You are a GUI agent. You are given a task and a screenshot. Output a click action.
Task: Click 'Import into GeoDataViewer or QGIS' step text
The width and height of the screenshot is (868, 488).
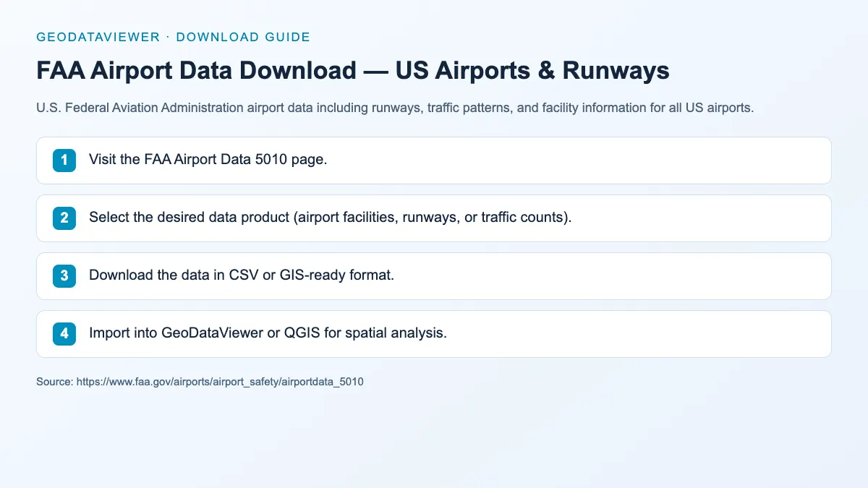click(268, 333)
